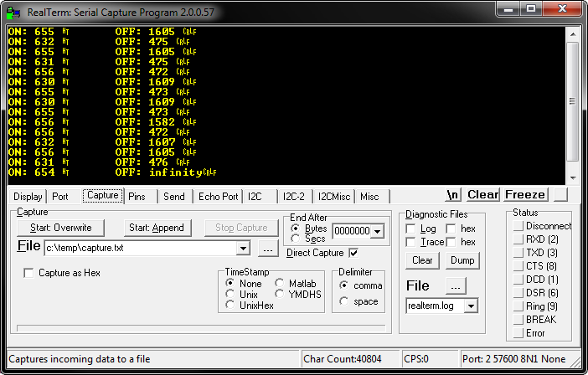Open the realterm.log dropdown

pos(471,306)
